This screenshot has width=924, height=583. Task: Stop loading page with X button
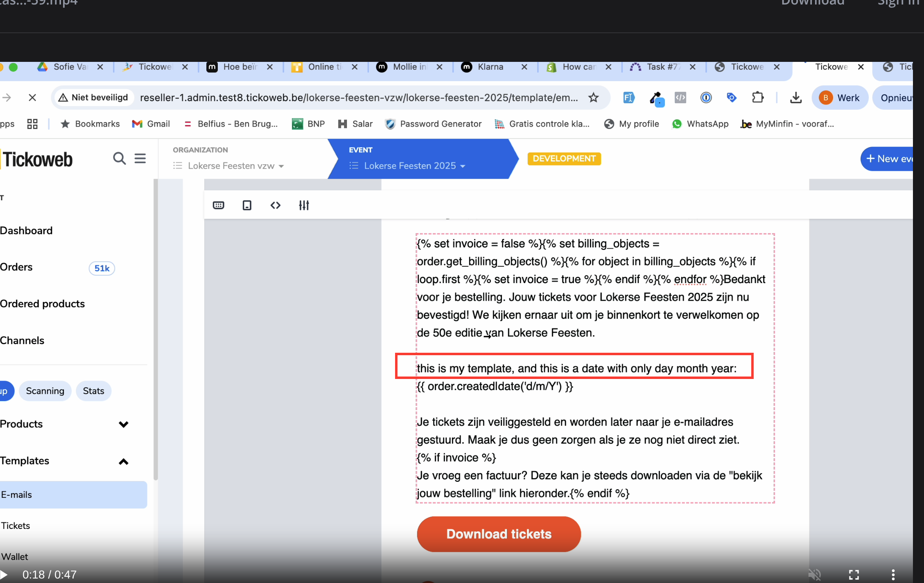(x=32, y=98)
